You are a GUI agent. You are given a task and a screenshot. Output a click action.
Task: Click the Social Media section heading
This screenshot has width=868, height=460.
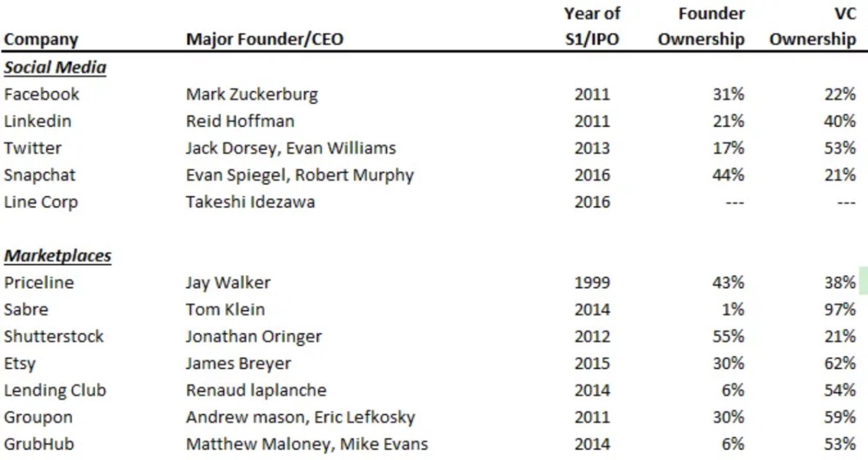tap(55, 68)
